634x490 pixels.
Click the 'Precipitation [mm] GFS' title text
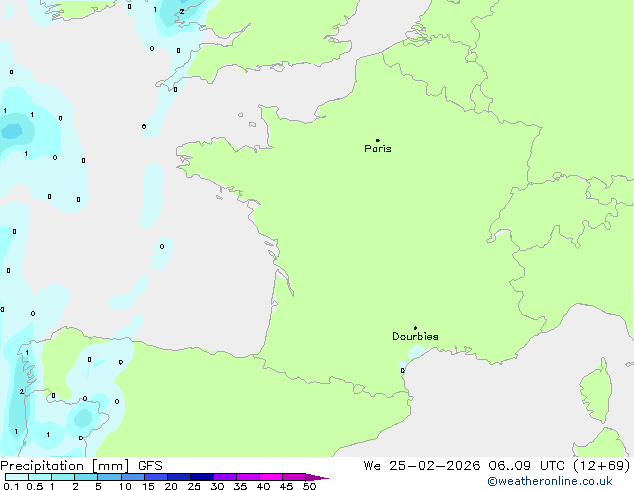[81, 466]
